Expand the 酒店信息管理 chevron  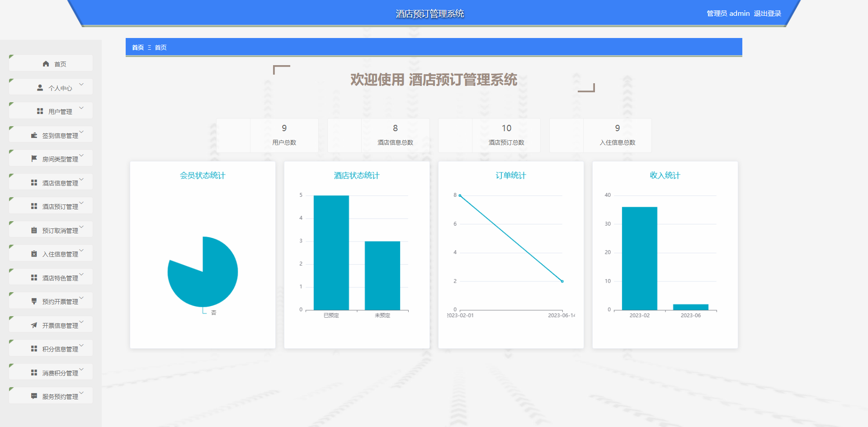point(81,179)
